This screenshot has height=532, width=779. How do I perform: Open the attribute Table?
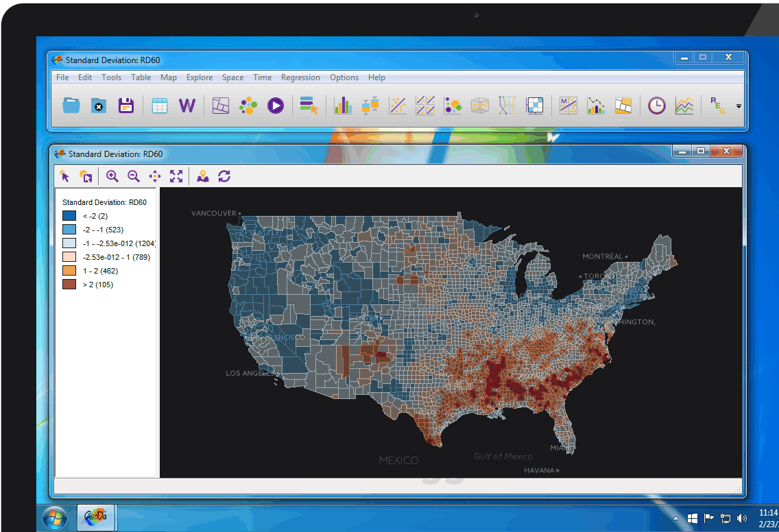click(159, 106)
